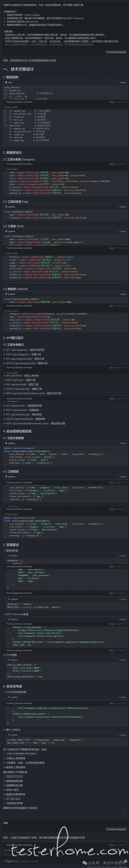Select 'GET /api/categories/ - 获取分类列表' row
Image resolution: width=129 pixels, height=868 pixels.
coord(25,350)
